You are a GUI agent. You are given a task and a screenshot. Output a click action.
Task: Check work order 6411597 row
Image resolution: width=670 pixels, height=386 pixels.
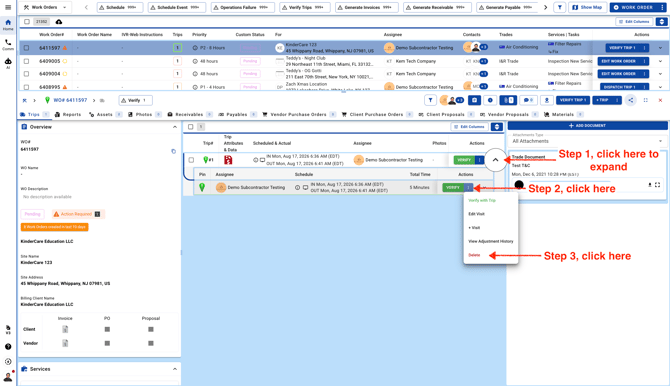(26, 48)
